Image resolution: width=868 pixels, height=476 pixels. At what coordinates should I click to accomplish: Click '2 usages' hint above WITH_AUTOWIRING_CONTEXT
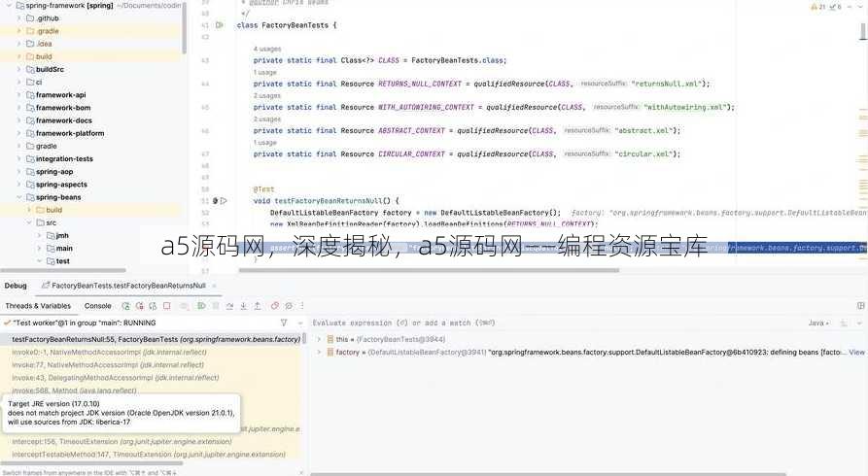[x=267, y=96]
